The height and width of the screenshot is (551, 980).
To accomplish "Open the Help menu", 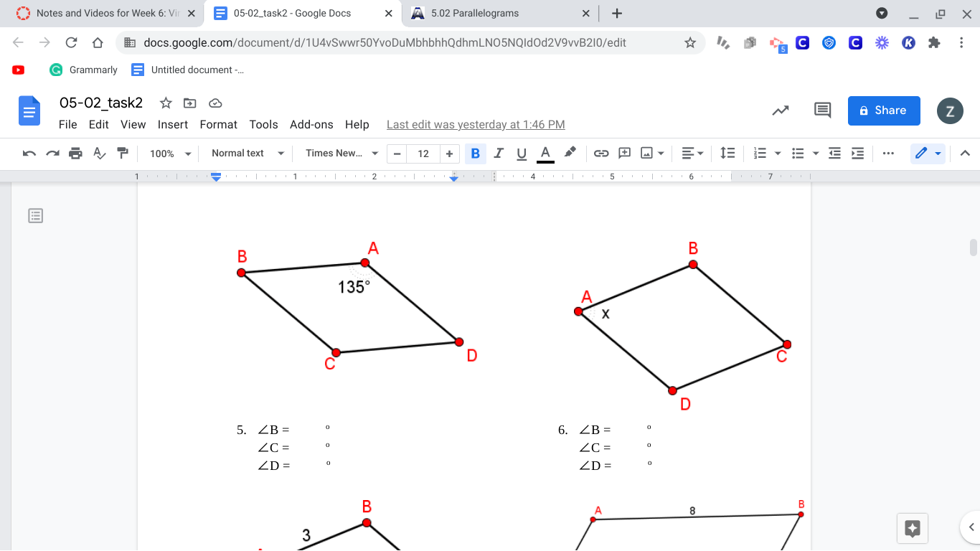I will [x=357, y=124].
